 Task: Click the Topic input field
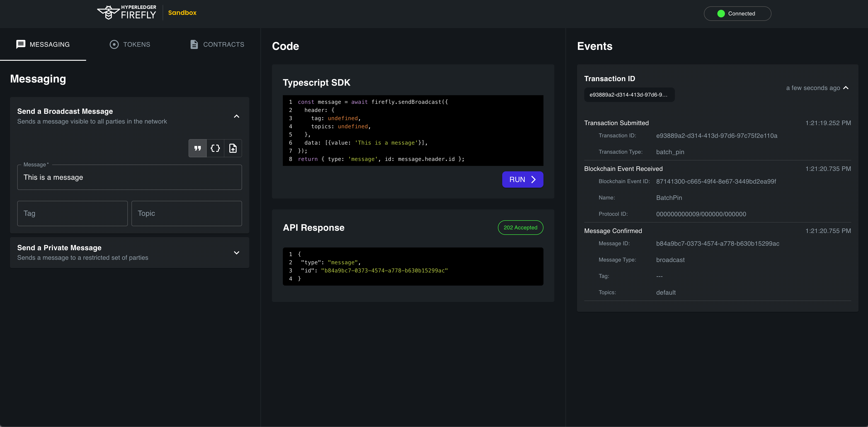pyautogui.click(x=187, y=213)
